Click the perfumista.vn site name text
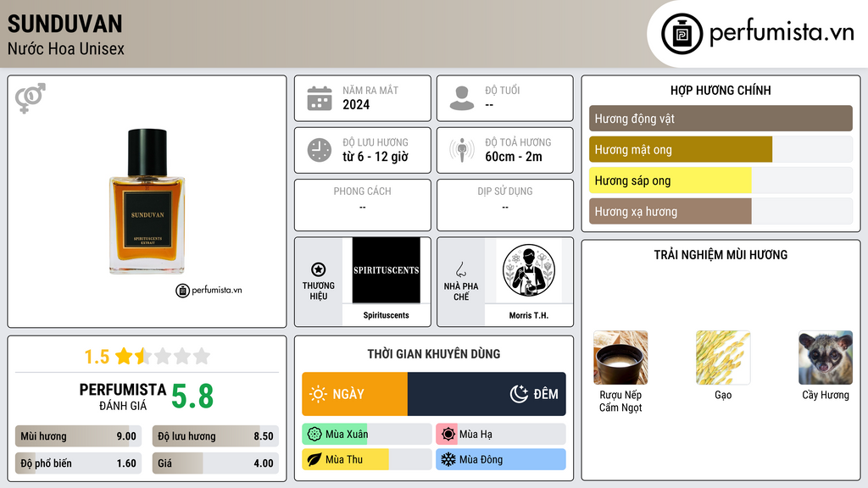 [x=782, y=32]
